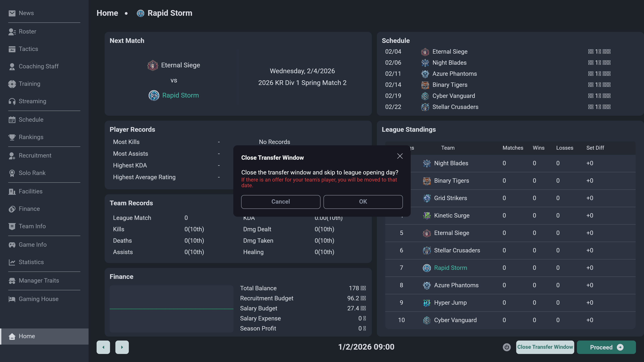Viewport: 644px width, 362px height.
Task: Go to Manager Traits page
Action: 39,281
